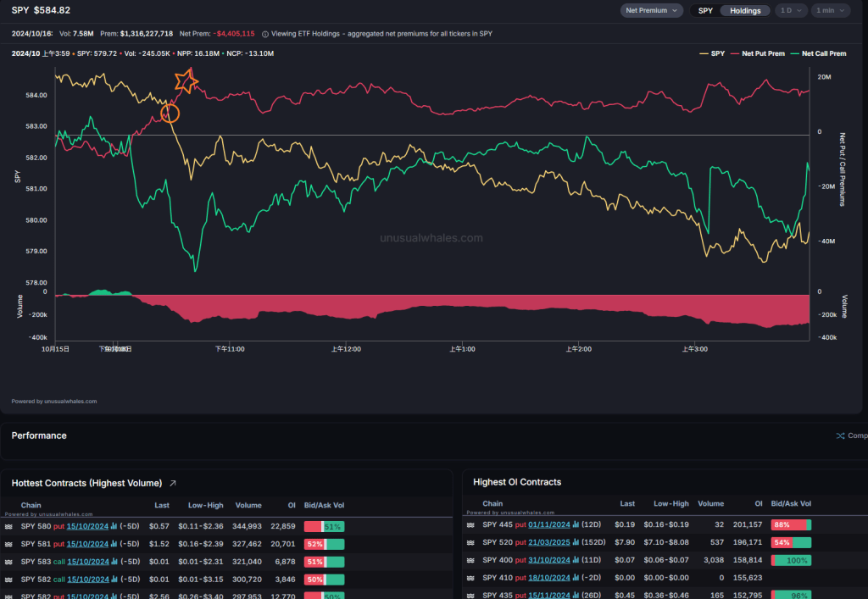Open the 1 D timeframe dropdown
Image resolution: width=868 pixels, height=599 pixels.
791,11
